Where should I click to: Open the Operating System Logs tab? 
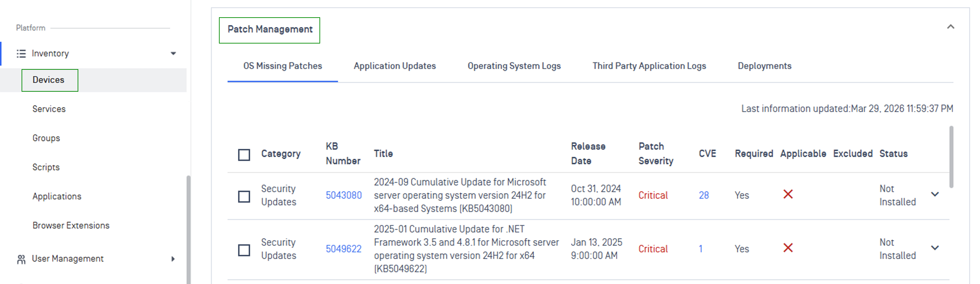click(514, 66)
